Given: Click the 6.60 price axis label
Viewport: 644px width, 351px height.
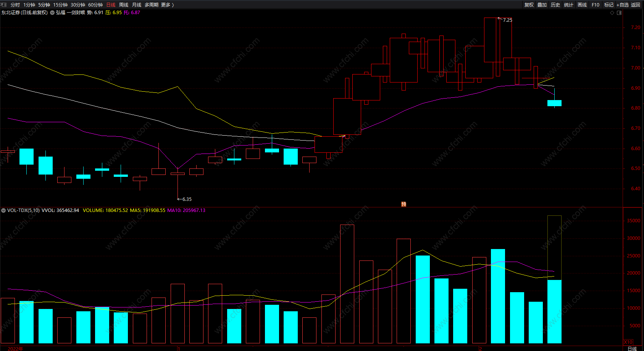Looking at the screenshot, I should pyautogui.click(x=636, y=149).
